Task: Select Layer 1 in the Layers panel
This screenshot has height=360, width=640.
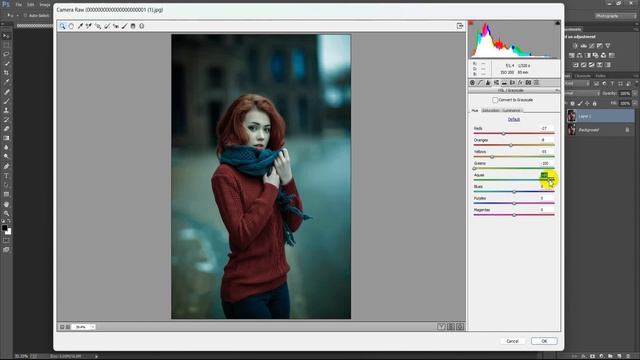Action: (x=600, y=116)
